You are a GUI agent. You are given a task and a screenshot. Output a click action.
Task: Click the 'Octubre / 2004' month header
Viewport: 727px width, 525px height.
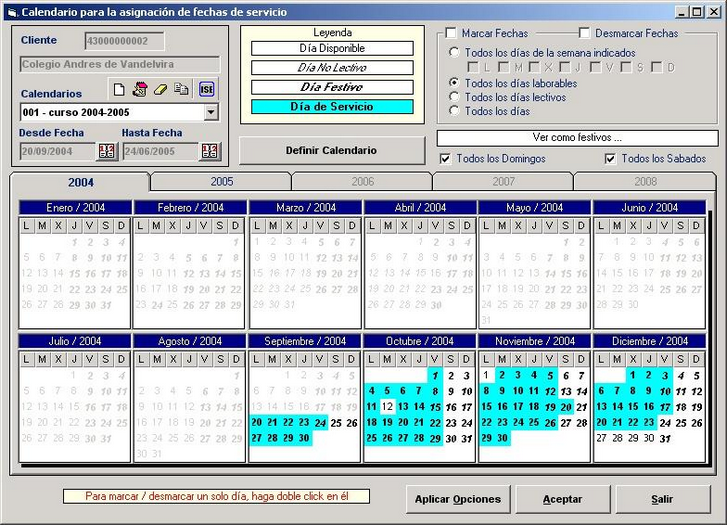[420, 341]
